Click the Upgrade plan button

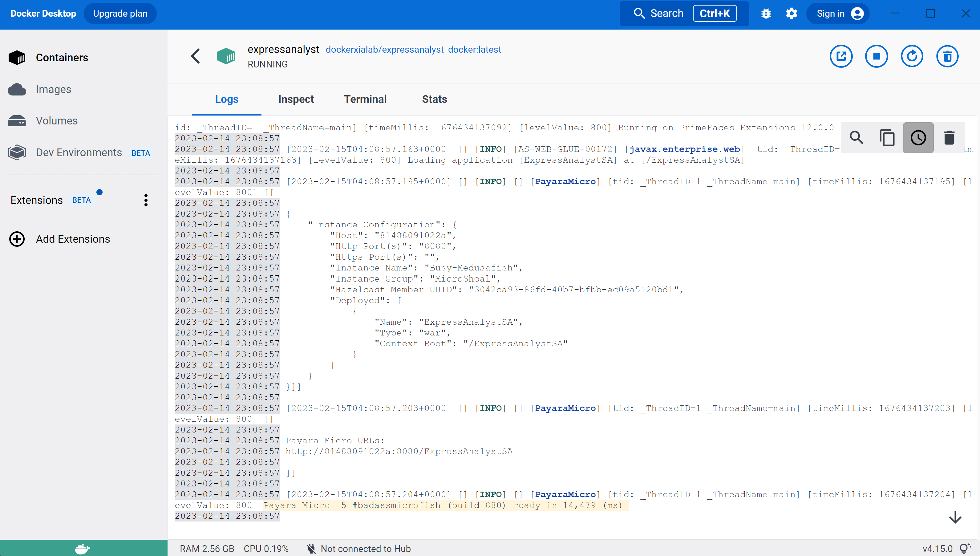coord(120,14)
